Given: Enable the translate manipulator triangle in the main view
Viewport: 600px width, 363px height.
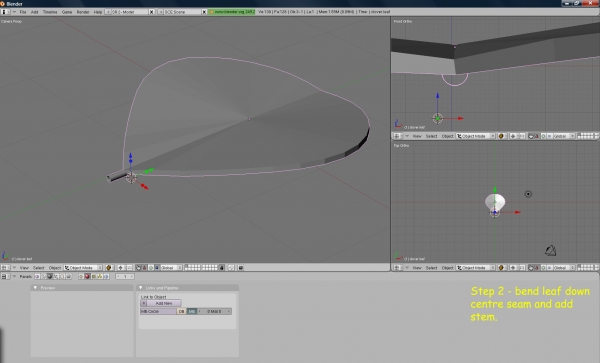Looking at the screenshot, I should [x=144, y=268].
